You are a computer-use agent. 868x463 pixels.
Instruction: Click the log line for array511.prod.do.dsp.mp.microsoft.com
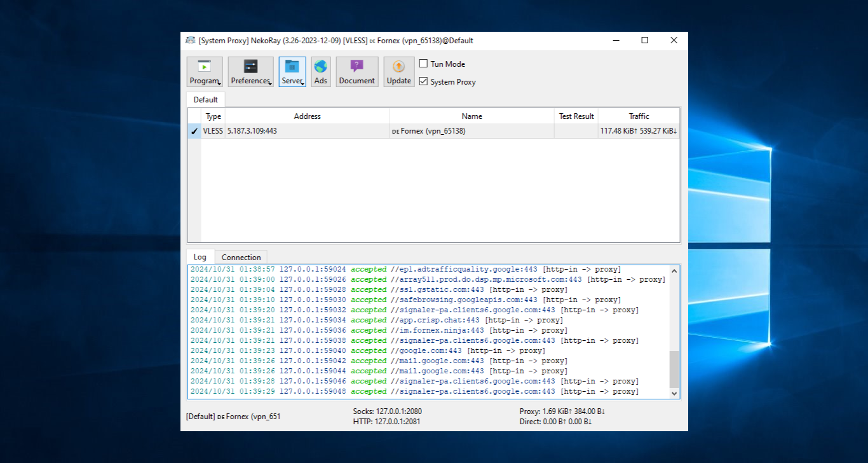(x=428, y=279)
